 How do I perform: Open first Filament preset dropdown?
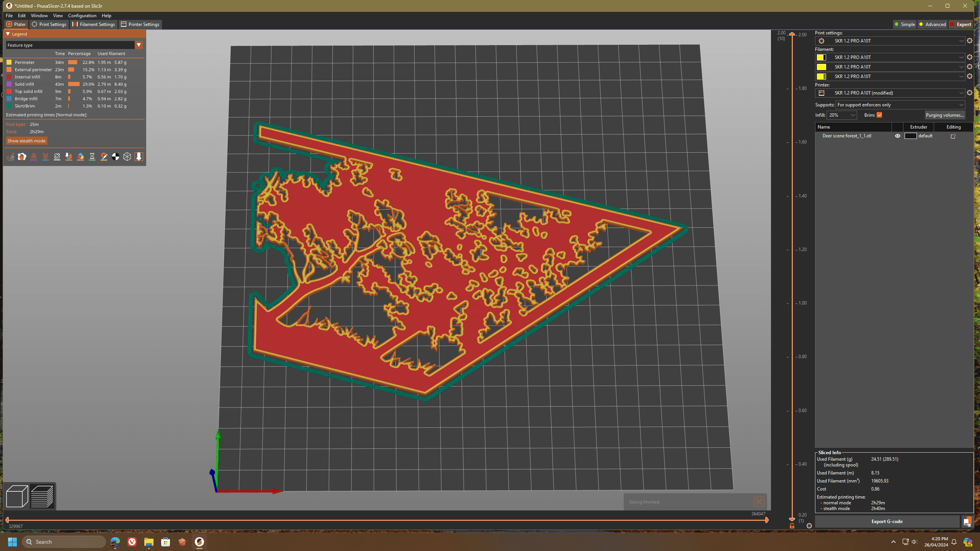click(890, 57)
